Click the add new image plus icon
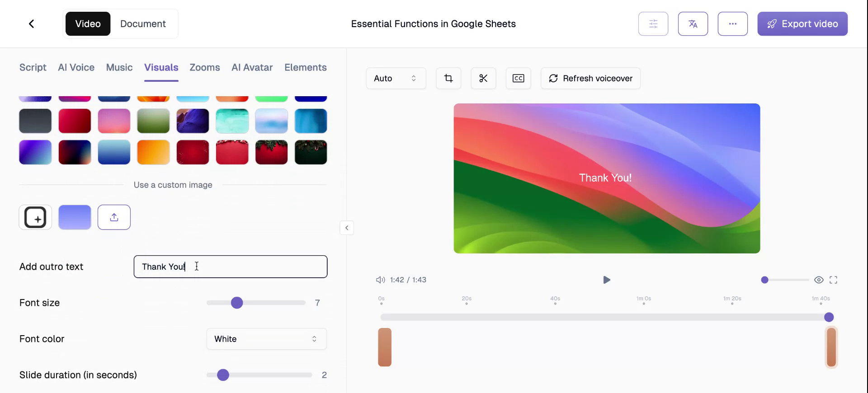The image size is (868, 393). [x=35, y=217]
